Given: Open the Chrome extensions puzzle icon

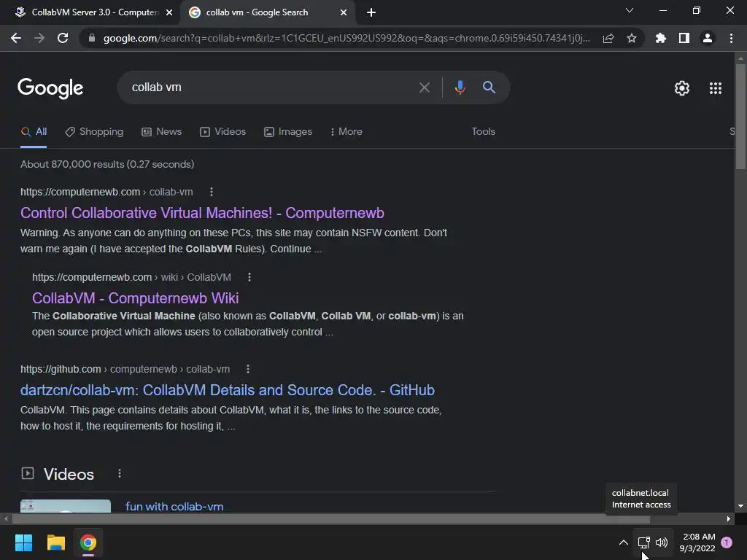Looking at the screenshot, I should pyautogui.click(x=660, y=38).
